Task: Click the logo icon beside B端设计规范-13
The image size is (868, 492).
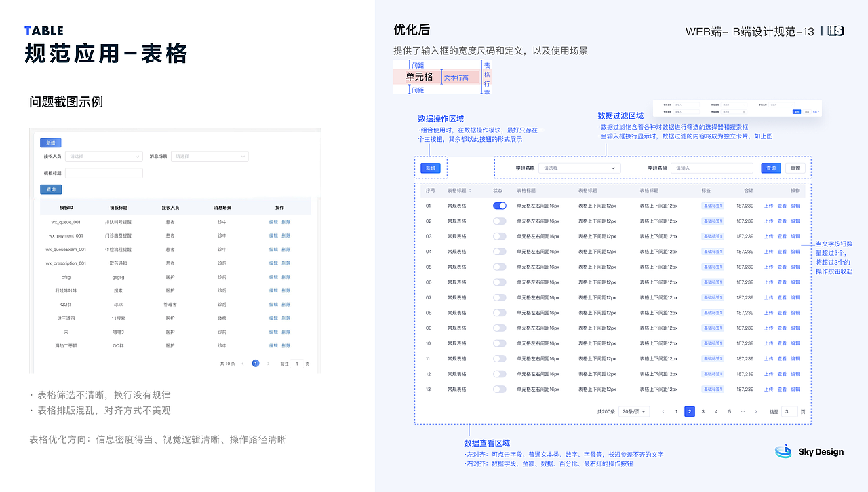Action: click(835, 30)
